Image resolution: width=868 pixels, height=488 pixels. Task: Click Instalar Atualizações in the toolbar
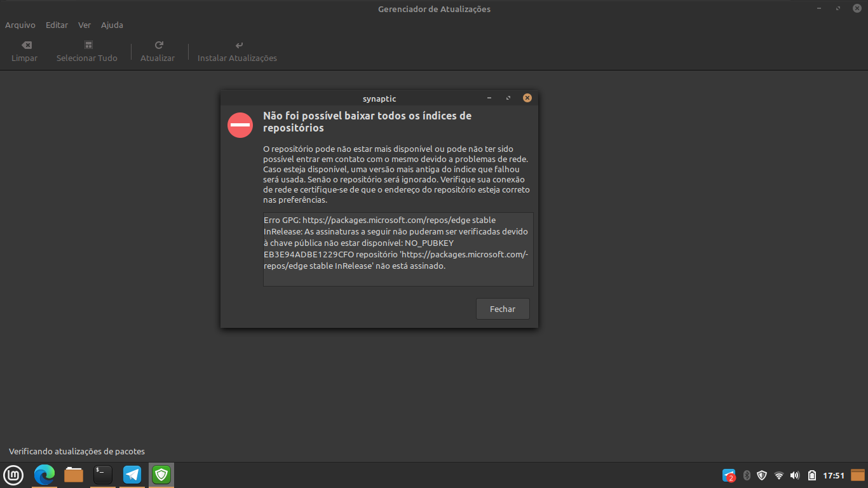pyautogui.click(x=237, y=51)
